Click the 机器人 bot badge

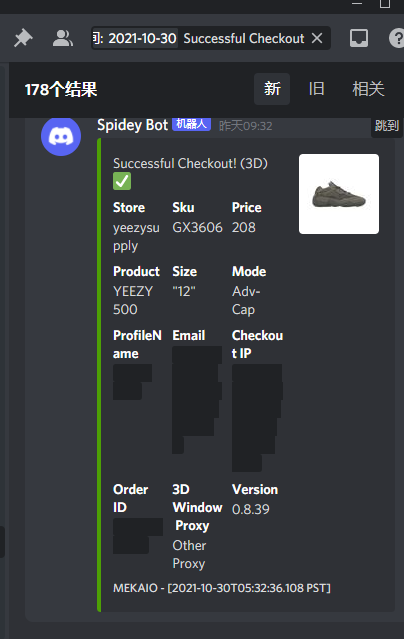(191, 124)
